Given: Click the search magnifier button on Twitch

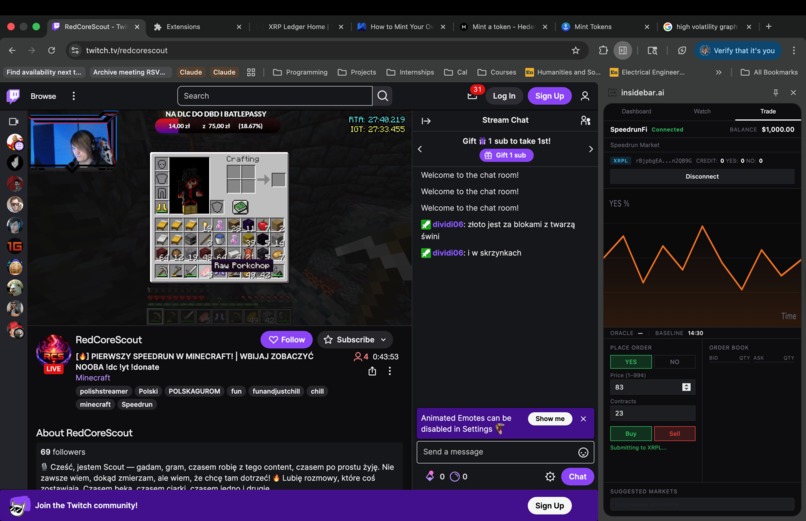Looking at the screenshot, I should pos(382,96).
